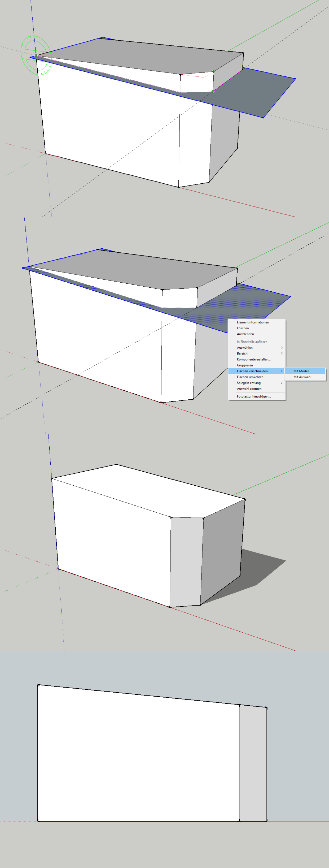Choose Mit Auswahl in the submenu
The height and width of the screenshot is (868, 329).
click(x=302, y=377)
